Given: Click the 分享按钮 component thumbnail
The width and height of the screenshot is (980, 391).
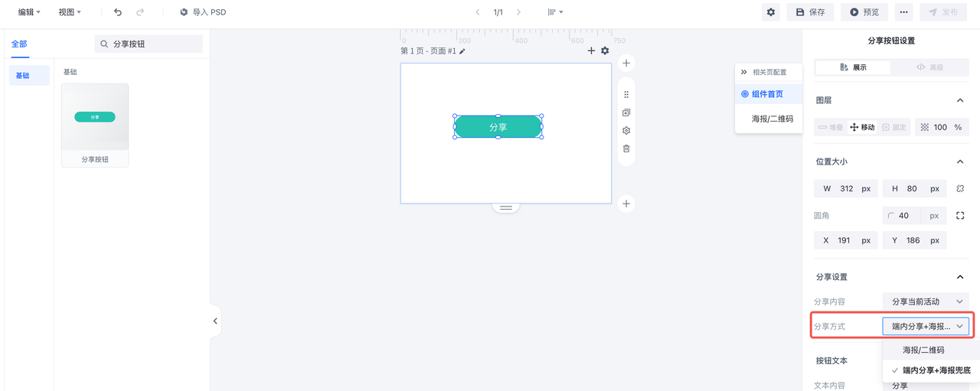Looking at the screenshot, I should coord(95,125).
